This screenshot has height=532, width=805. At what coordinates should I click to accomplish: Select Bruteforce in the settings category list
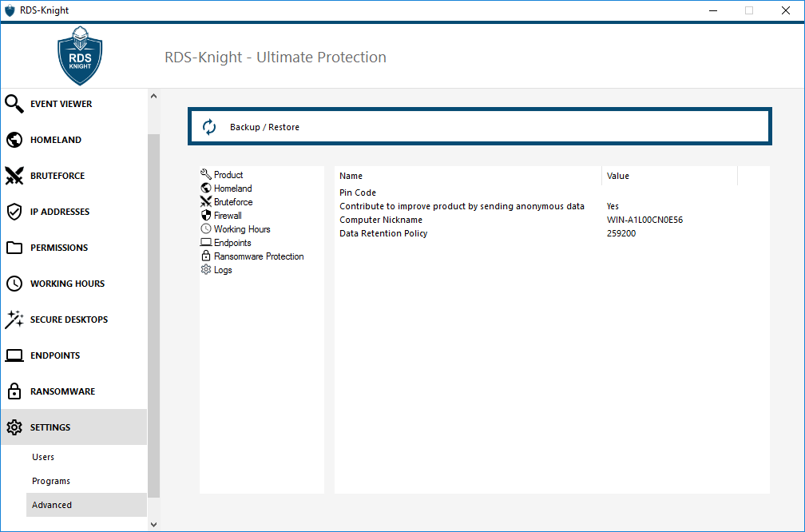click(x=233, y=202)
